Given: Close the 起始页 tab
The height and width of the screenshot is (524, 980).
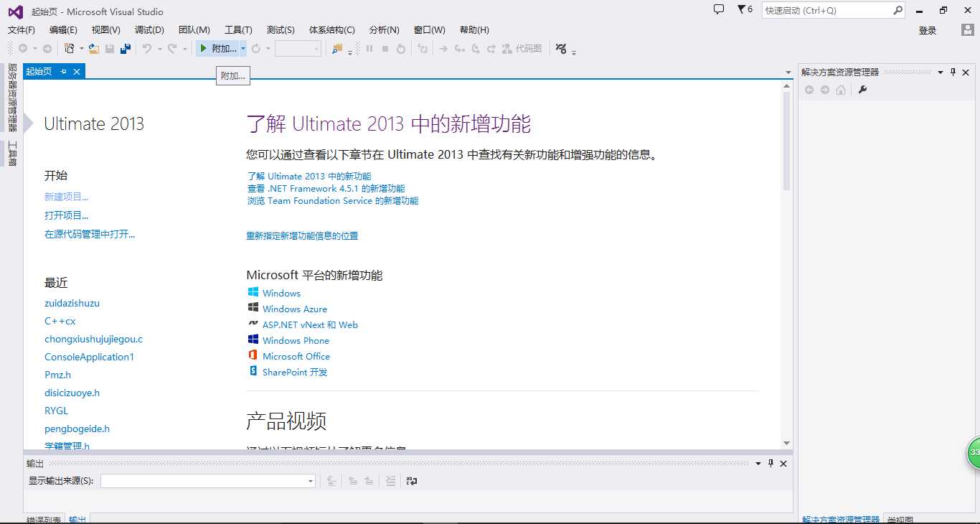Looking at the screenshot, I should (77, 71).
